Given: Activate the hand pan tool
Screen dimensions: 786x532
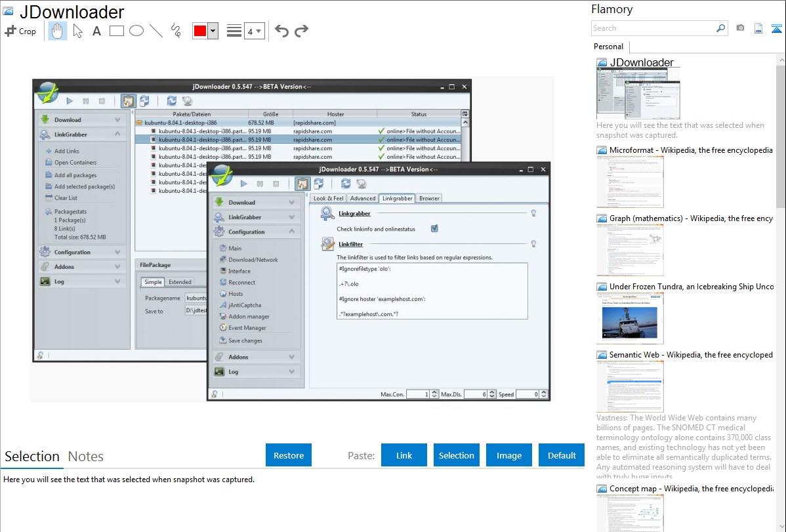Looking at the screenshot, I should [x=57, y=31].
